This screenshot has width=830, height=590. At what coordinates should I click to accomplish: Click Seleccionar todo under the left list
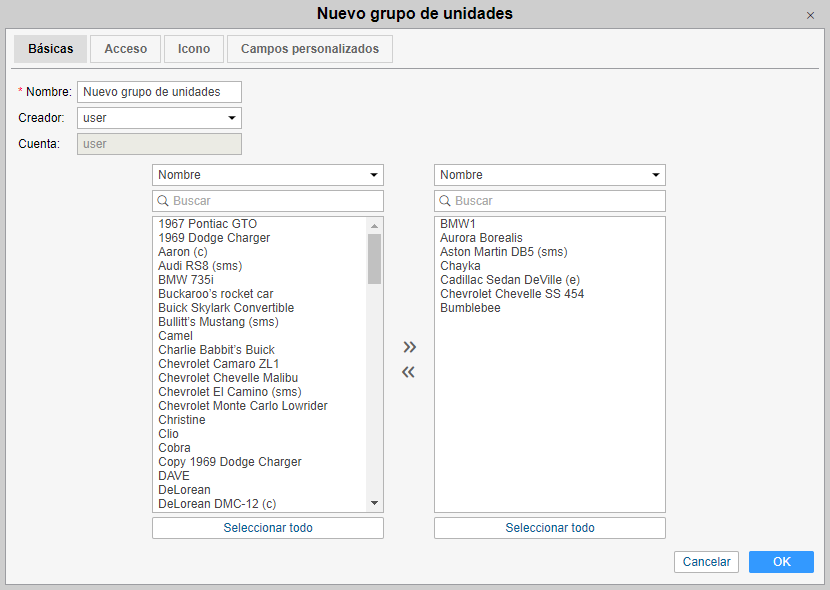tap(267, 528)
